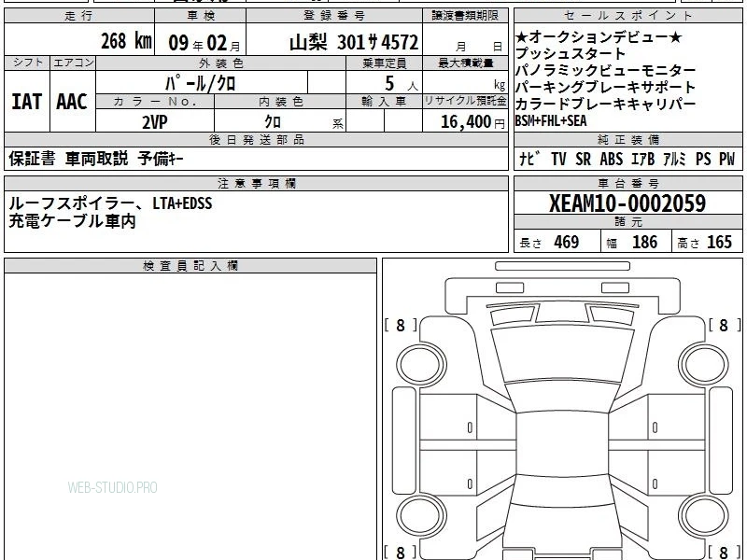The height and width of the screenshot is (560, 747).
Task: Click the 検査員記入欄 header
Action: [x=190, y=266]
